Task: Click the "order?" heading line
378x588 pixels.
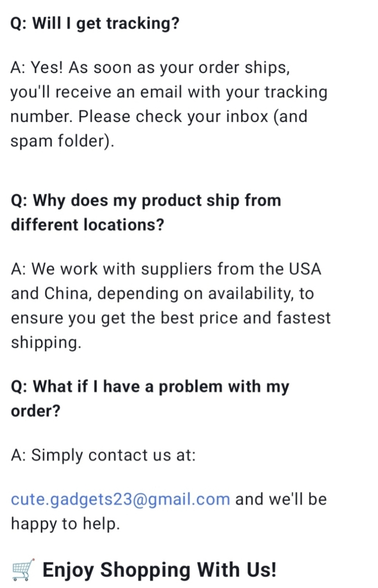Action: coord(36,411)
